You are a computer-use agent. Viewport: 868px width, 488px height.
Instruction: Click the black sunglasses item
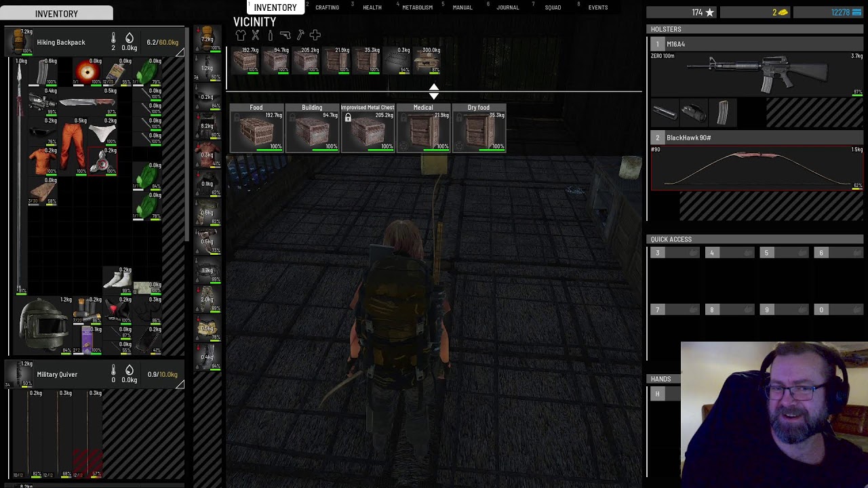pos(42,131)
